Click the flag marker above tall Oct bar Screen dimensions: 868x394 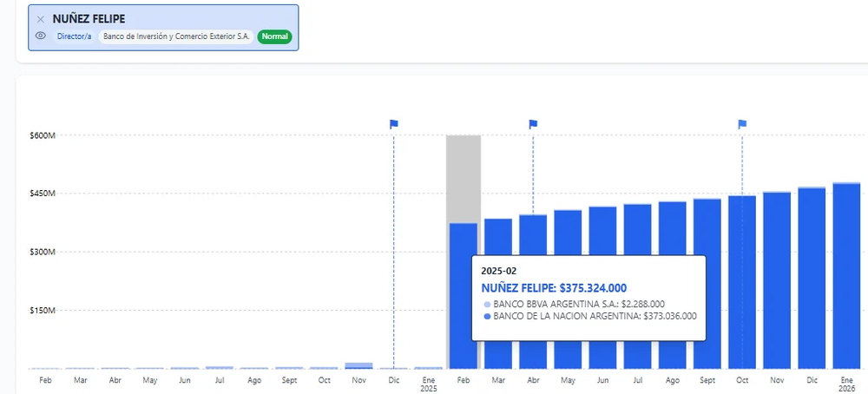tap(742, 124)
